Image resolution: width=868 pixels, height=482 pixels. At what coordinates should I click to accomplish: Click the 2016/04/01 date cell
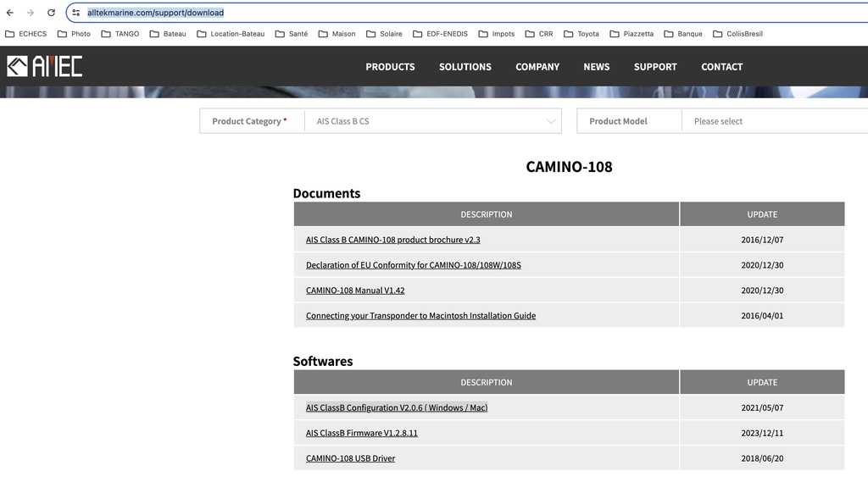(x=762, y=316)
